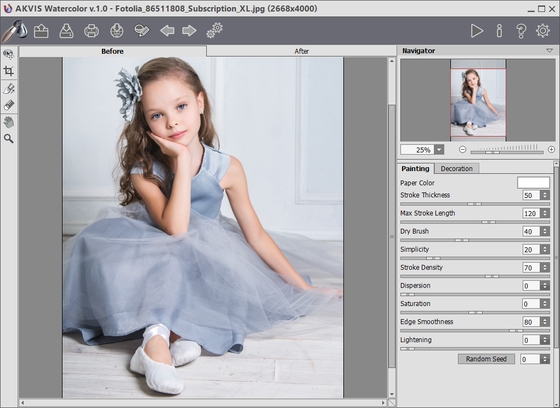This screenshot has height=408, width=560.
Task: Switch to the Decoration tab
Action: coord(456,169)
